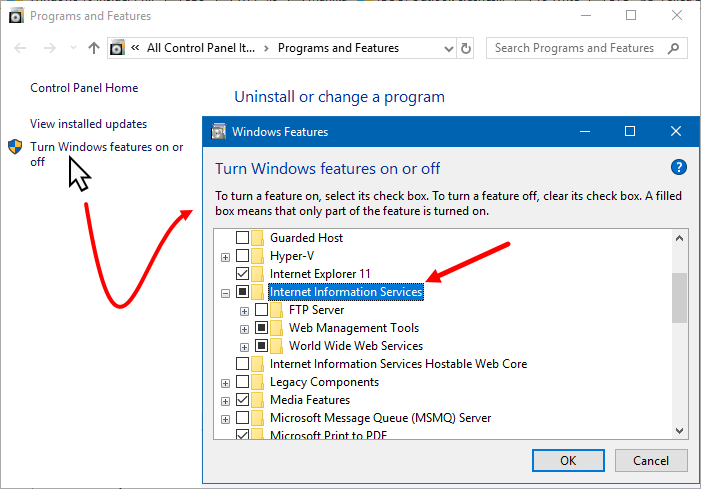Toggle Web Management Tools checkbox
This screenshot has height=489, width=701.
[262, 328]
